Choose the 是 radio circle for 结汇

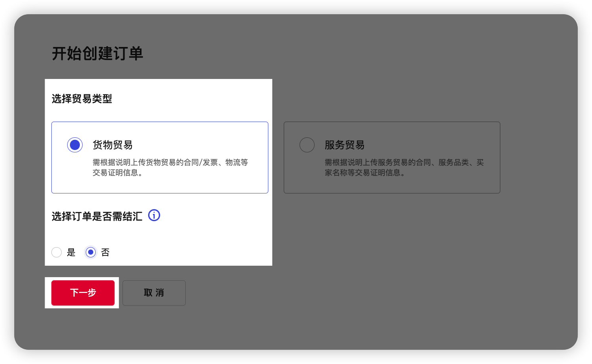[x=57, y=252]
